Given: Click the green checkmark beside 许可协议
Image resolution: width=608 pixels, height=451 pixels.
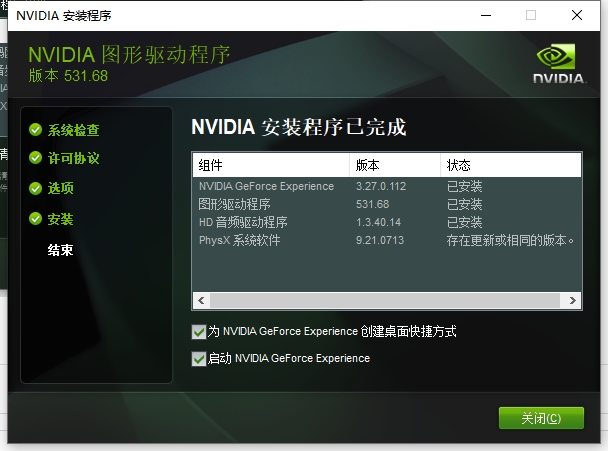Looking at the screenshot, I should pos(35,158).
